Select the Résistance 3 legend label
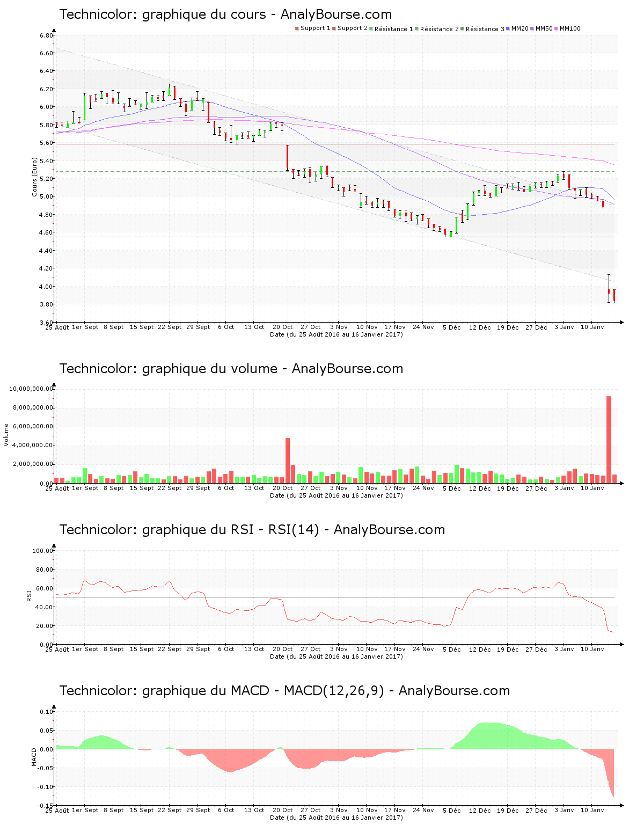The width and height of the screenshot is (644, 832). [485, 29]
